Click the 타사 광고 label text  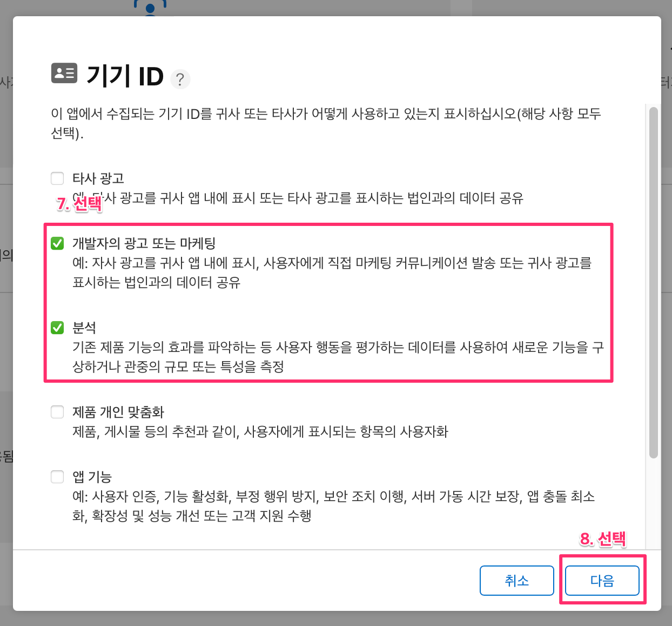click(x=98, y=178)
